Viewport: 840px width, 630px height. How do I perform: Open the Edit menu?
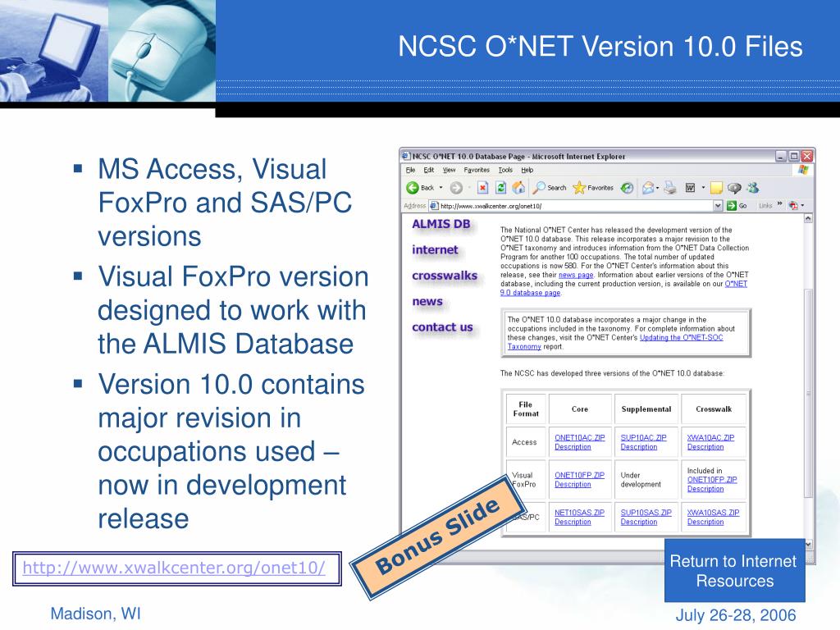429,170
